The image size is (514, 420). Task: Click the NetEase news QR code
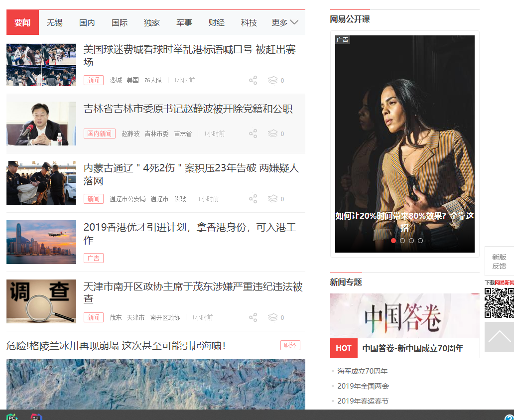[x=499, y=302]
